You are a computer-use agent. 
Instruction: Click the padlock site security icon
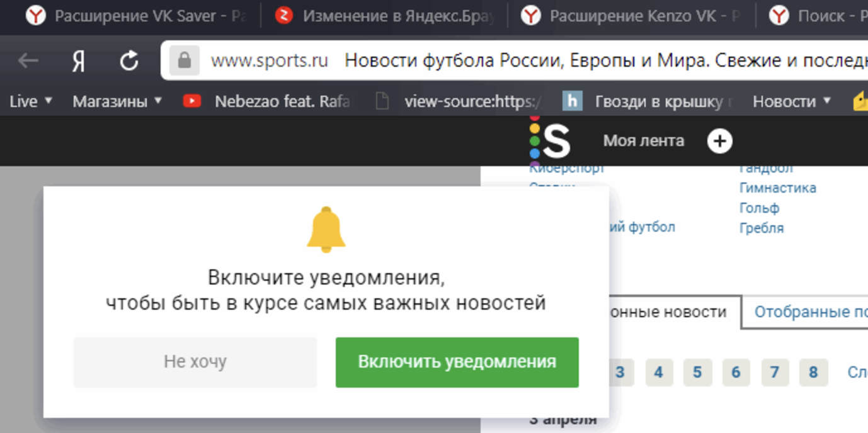coord(185,60)
